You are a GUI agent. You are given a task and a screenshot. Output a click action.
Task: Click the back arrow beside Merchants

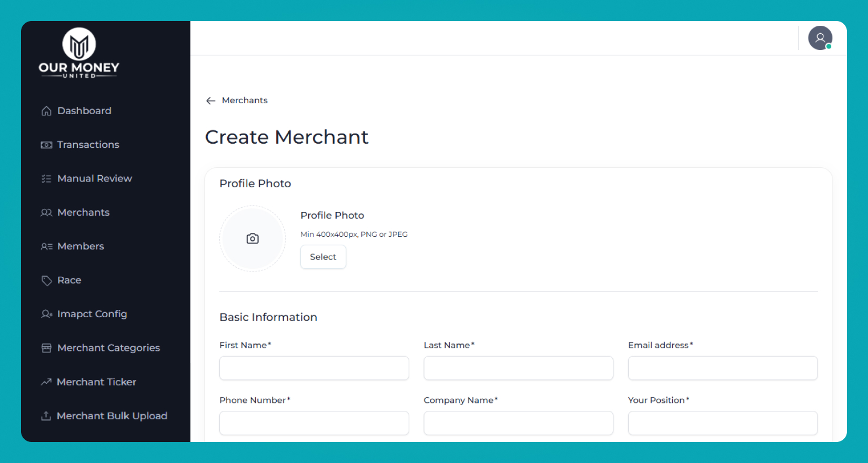211,100
